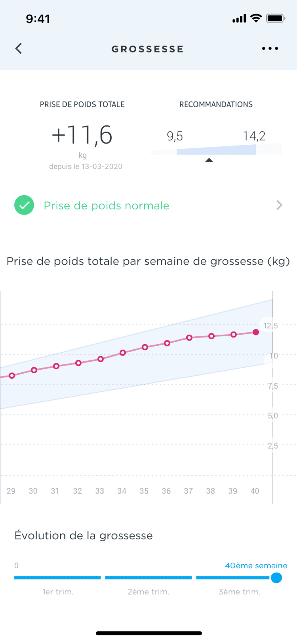Screen dimensions: 297x644
Task: Tap the first trimester progress segment
Action: pos(57,578)
